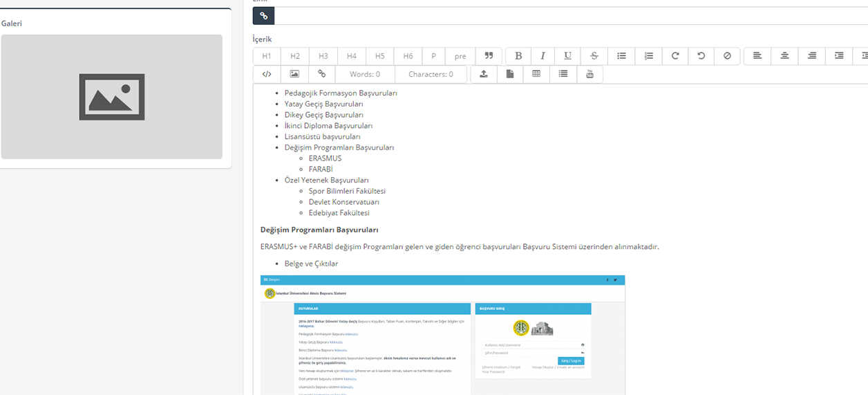Click the redo arrow icon
The image size is (868, 395).
click(675, 56)
